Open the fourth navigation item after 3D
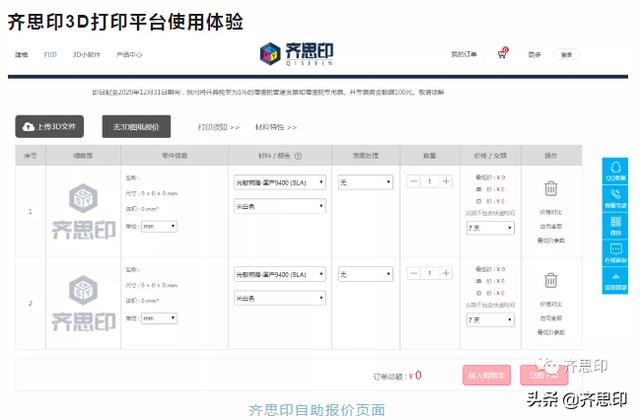 point(129,54)
